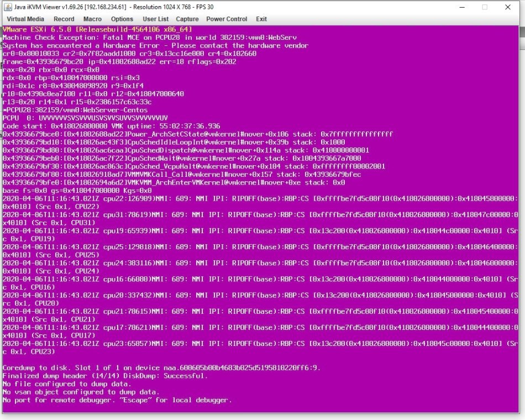The image size is (525, 420).
Task: Click the hardware vendor error message line
Action: [155, 45]
